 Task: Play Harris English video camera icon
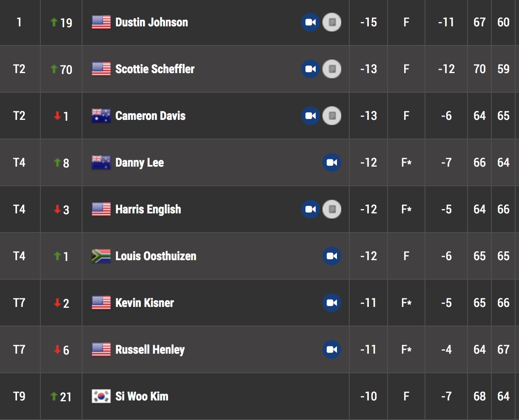pyautogui.click(x=311, y=209)
